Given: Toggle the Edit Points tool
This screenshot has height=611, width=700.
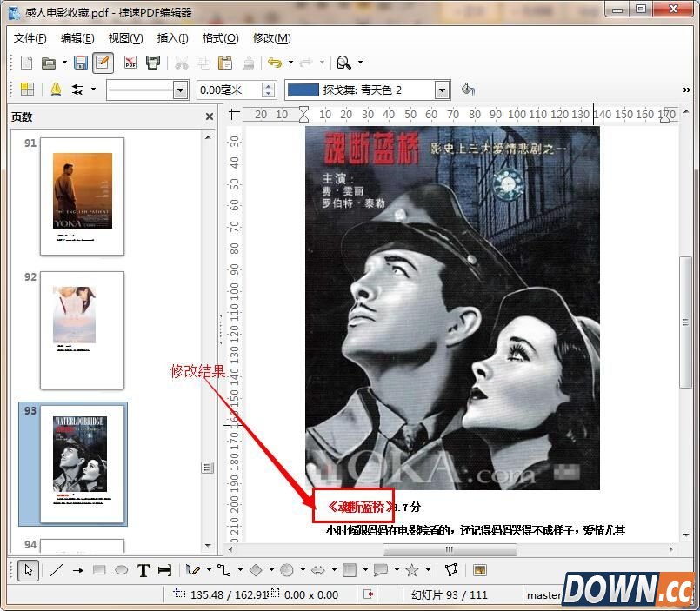Looking at the screenshot, I should pos(450,570).
